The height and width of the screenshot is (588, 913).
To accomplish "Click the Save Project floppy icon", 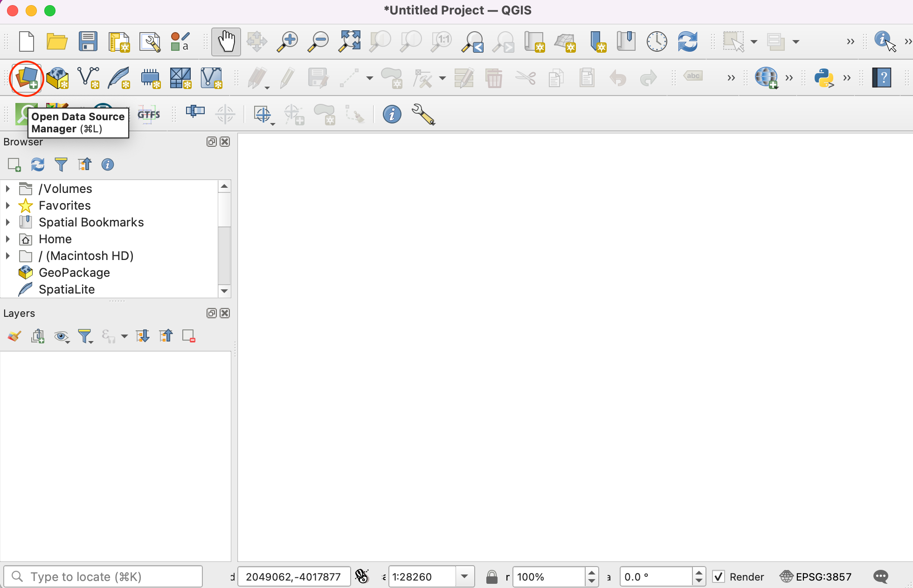I will tap(88, 41).
